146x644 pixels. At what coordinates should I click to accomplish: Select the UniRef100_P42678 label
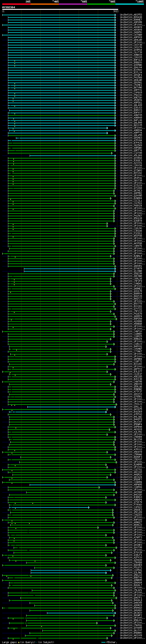tap(131, 314)
